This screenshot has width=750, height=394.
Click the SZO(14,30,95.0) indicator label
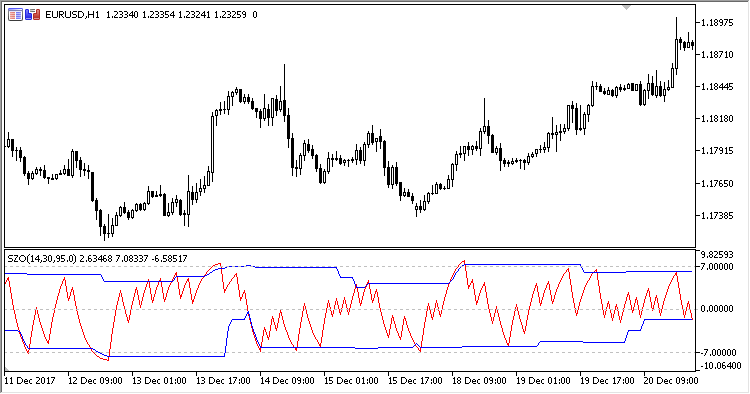tap(42, 259)
